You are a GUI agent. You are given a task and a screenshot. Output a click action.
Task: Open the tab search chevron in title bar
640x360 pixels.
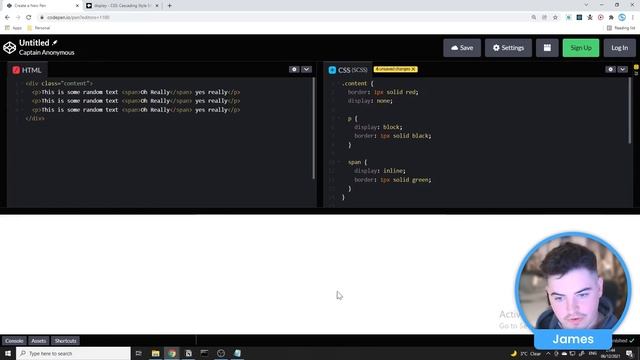pos(586,5)
